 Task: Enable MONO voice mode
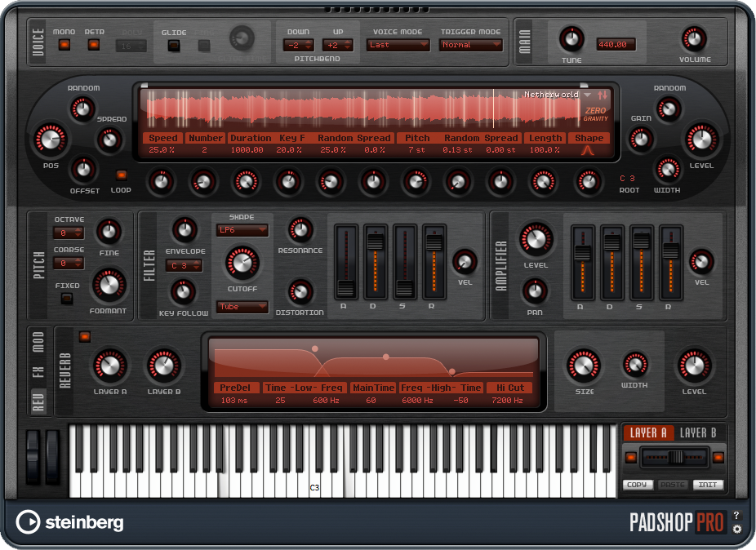click(65, 45)
